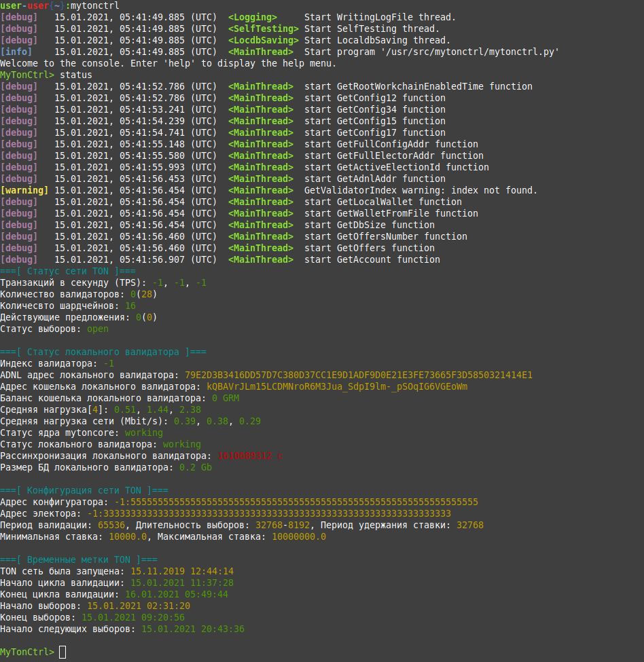Click the 'Временные метки TON' section header
This screenshot has height=662, width=644.
(79, 559)
